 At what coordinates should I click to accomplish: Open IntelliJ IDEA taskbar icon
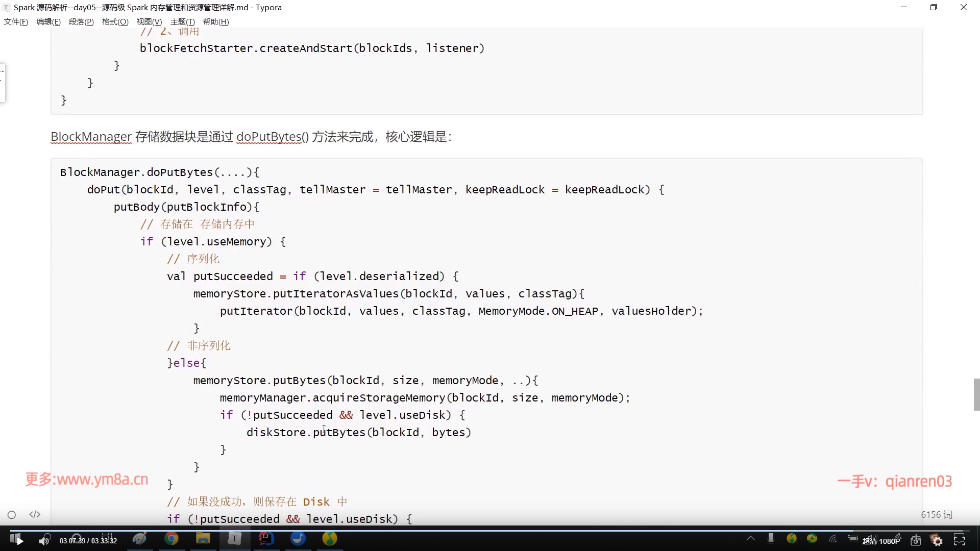[x=266, y=539]
